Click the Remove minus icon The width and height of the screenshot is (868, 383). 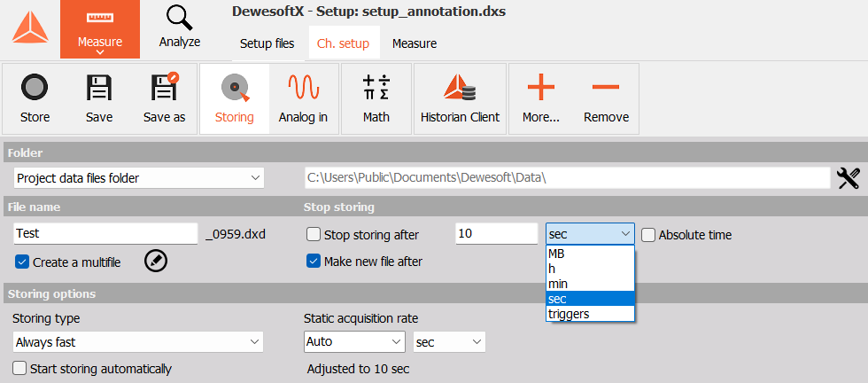606,87
